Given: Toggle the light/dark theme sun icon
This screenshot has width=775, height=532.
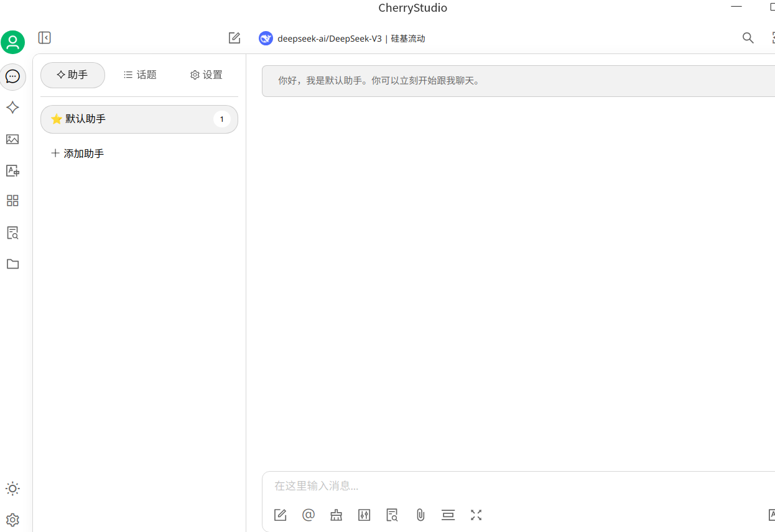Looking at the screenshot, I should pyautogui.click(x=12, y=488).
